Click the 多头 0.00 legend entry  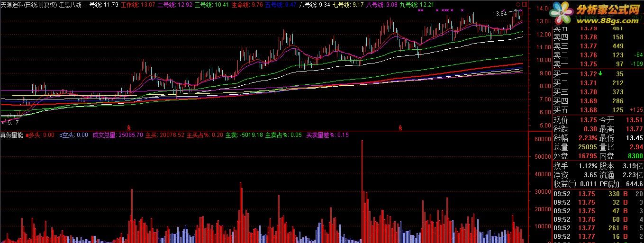[x=40, y=135]
